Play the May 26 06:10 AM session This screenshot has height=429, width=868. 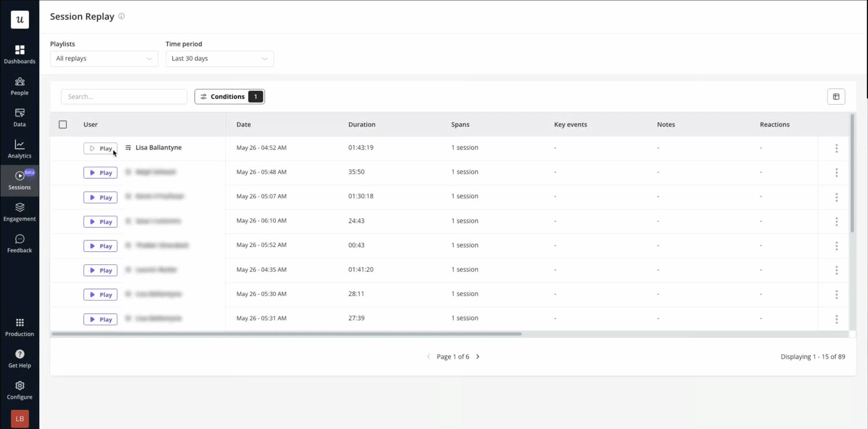click(x=100, y=222)
